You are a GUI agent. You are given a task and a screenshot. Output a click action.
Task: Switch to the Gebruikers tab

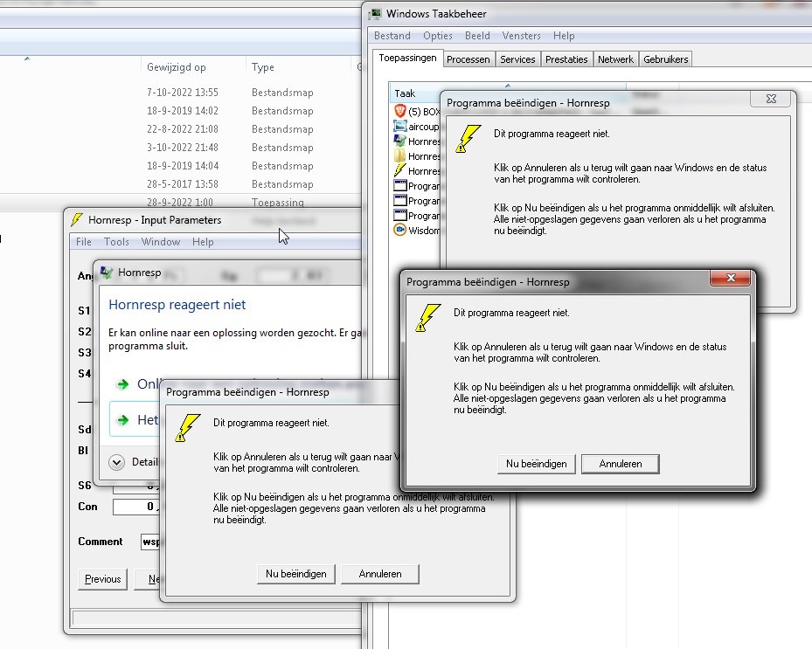(665, 59)
